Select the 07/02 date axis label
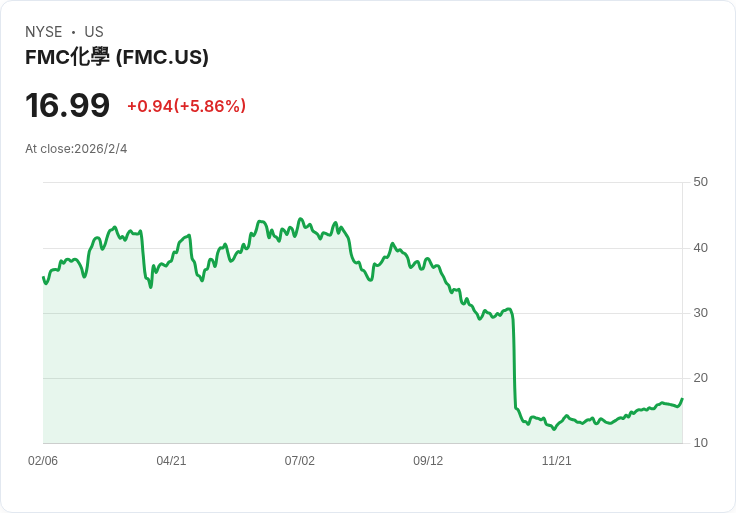Viewport: 736px width, 513px height. (x=299, y=461)
